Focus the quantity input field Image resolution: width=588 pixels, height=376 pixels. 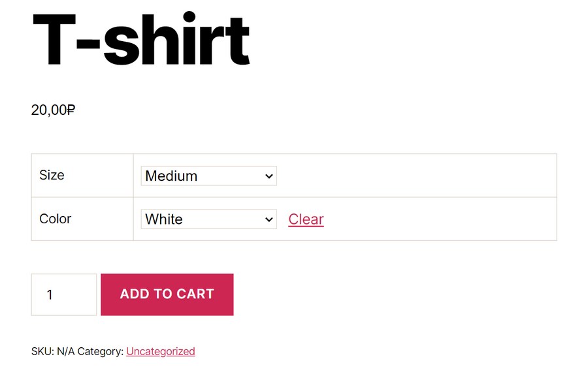tap(64, 294)
